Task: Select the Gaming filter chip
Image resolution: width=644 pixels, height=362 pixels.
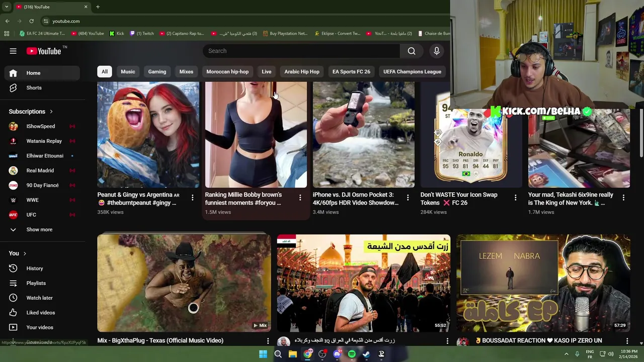Action: point(157,71)
